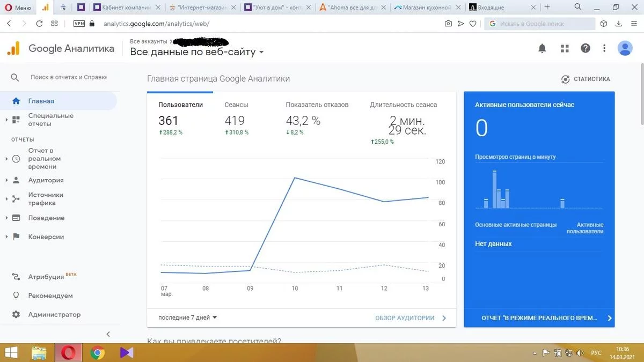Open the user account avatar
644x362 pixels.
coord(625,48)
